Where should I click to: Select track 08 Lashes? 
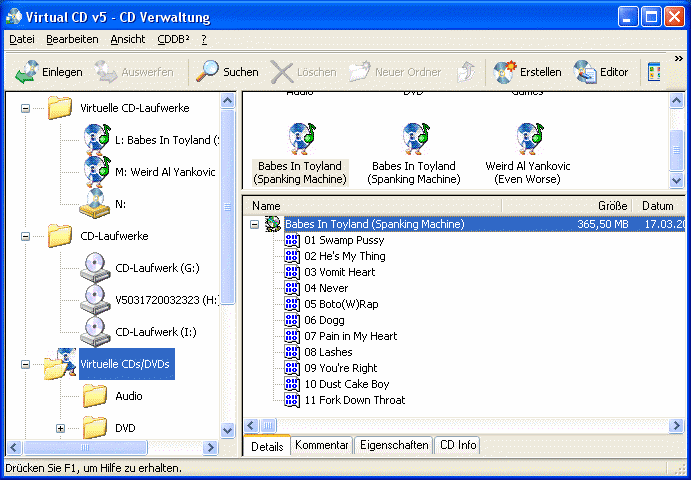pos(328,352)
